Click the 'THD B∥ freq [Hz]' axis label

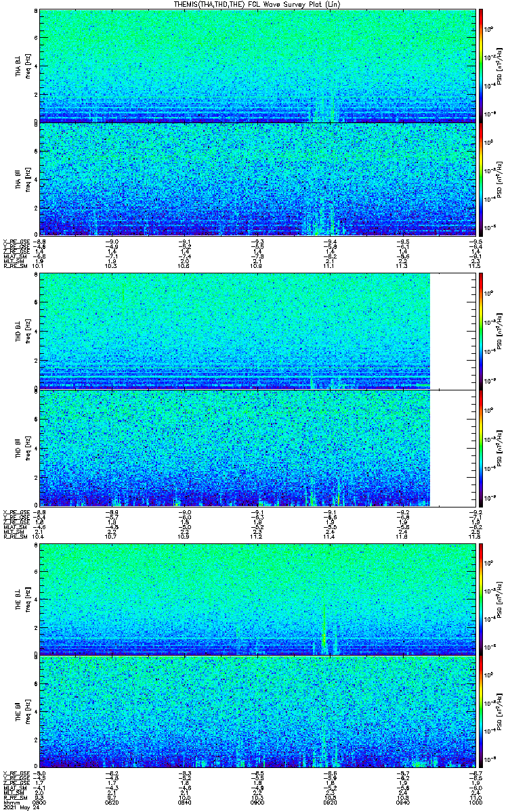[x=22, y=447]
